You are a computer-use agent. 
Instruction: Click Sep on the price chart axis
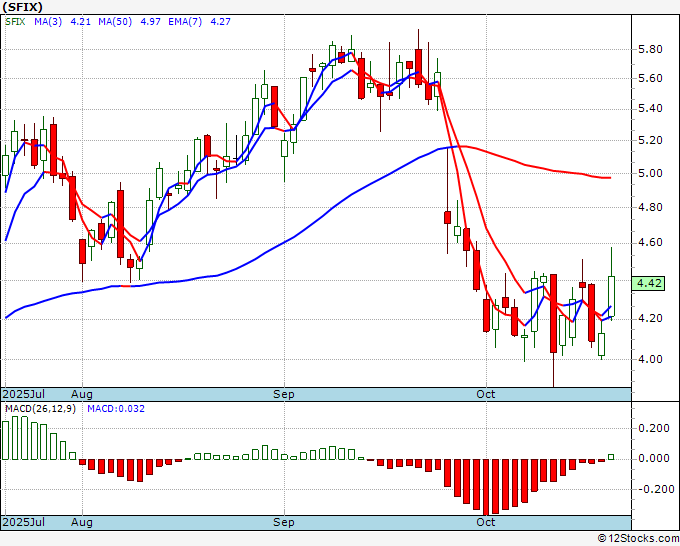pos(284,394)
